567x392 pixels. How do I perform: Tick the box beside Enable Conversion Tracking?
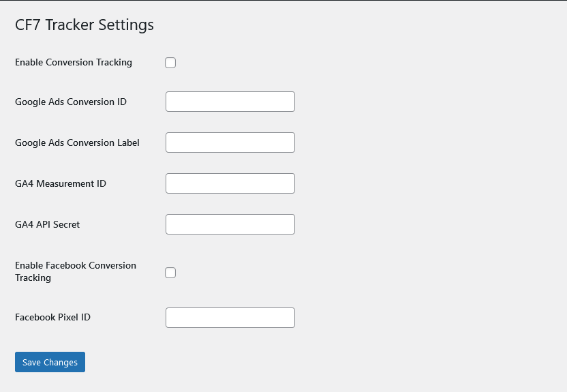point(170,63)
